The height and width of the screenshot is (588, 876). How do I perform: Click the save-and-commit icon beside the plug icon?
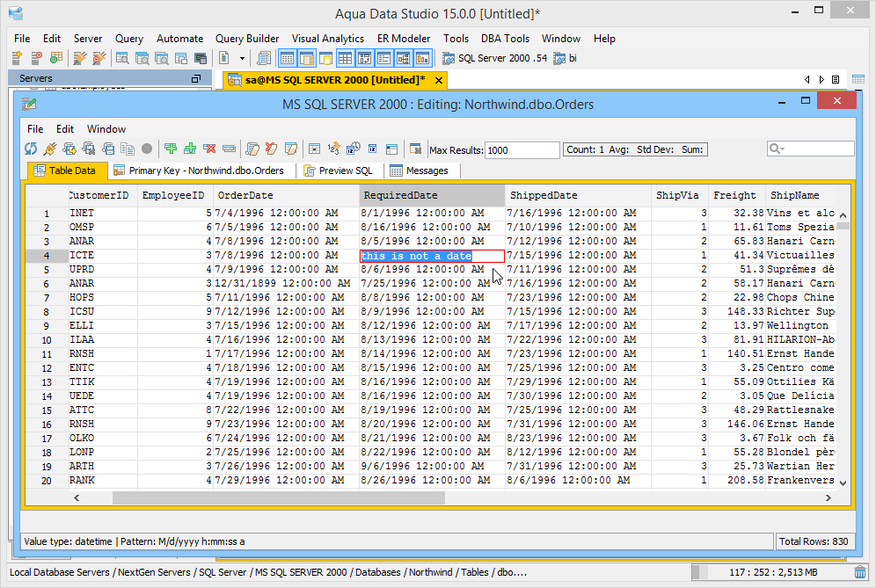coord(69,149)
